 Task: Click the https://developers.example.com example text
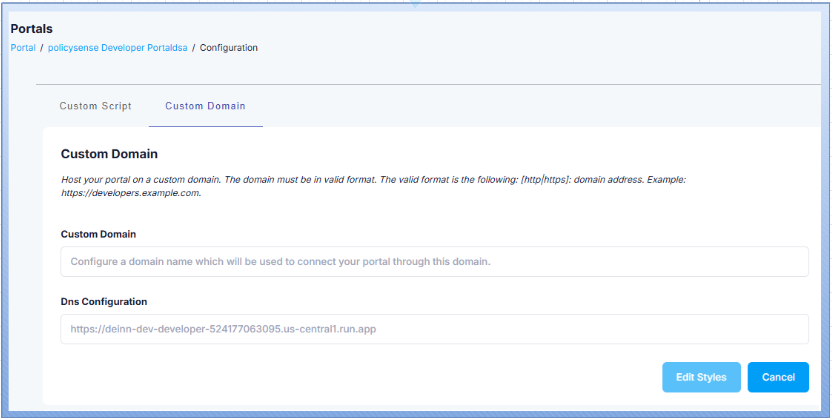[x=130, y=194]
